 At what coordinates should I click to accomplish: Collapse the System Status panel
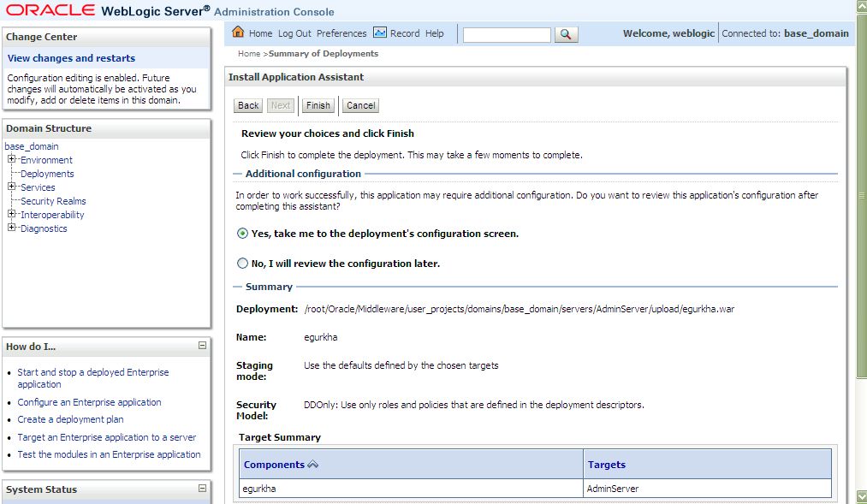click(202, 488)
